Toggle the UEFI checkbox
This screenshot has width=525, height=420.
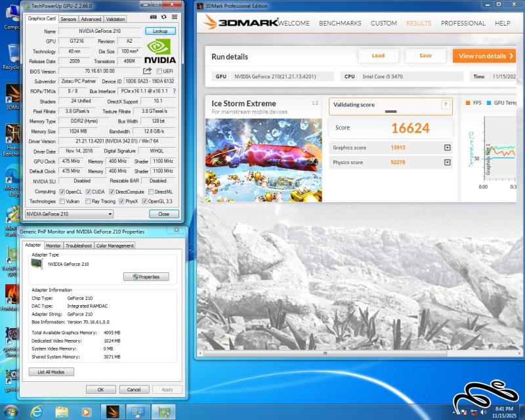(159, 71)
